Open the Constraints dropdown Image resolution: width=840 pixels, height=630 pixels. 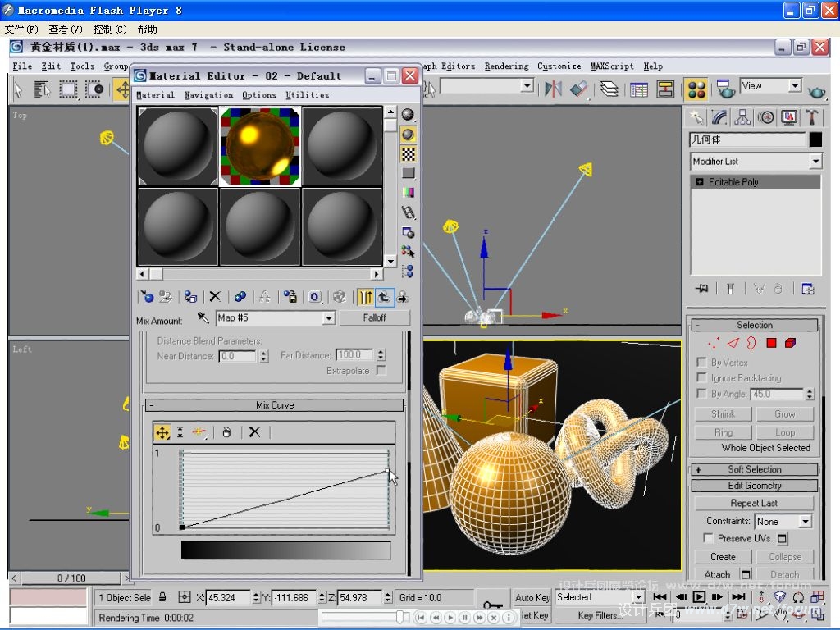click(805, 521)
